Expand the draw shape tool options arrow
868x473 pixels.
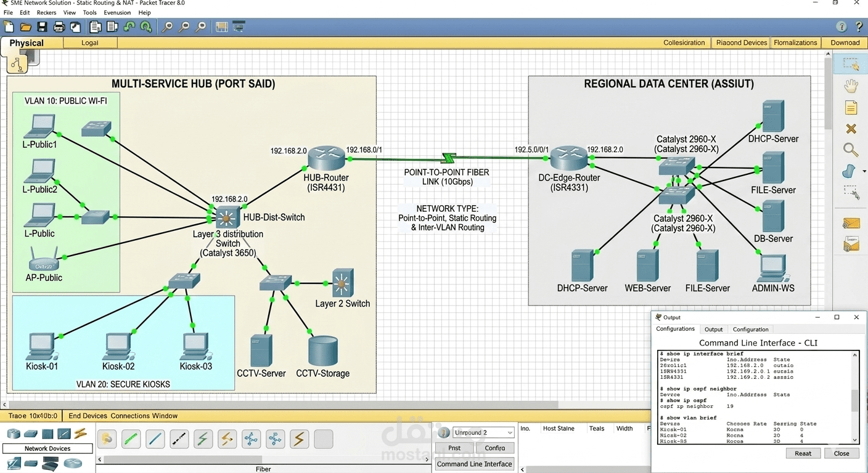pos(865,171)
